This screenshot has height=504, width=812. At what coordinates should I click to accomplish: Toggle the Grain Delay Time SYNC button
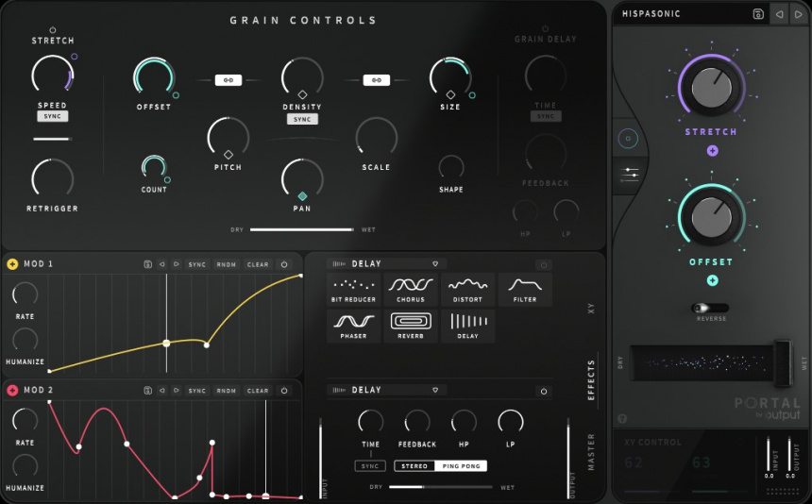[x=546, y=116]
